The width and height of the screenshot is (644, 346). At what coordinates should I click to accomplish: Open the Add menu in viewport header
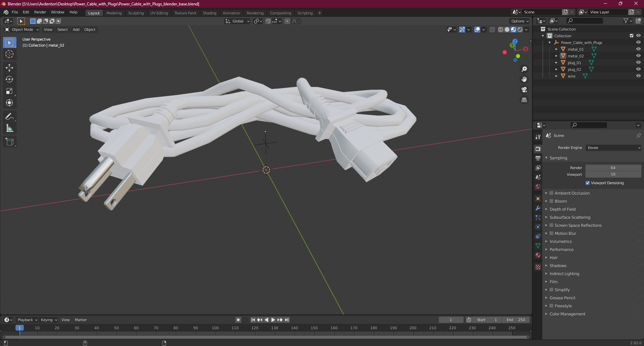click(76, 30)
